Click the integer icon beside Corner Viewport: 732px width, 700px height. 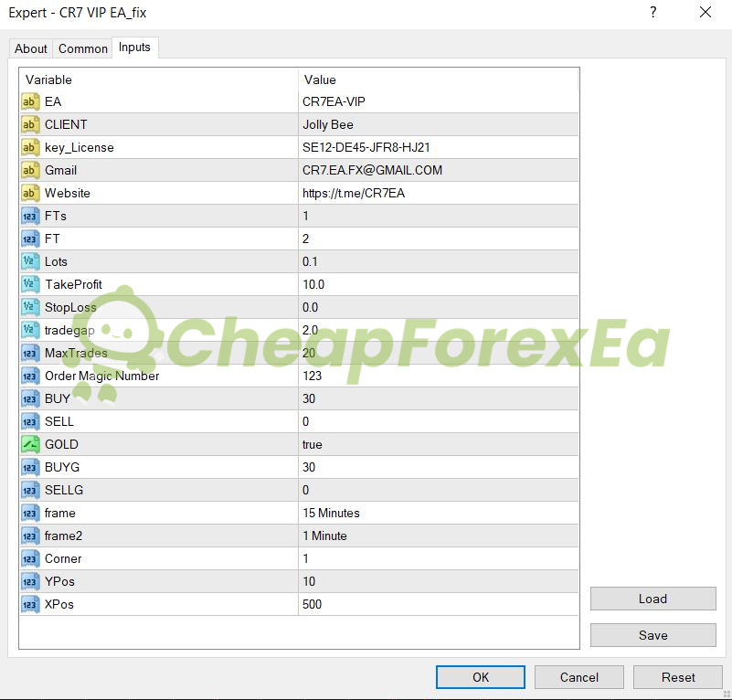30,558
